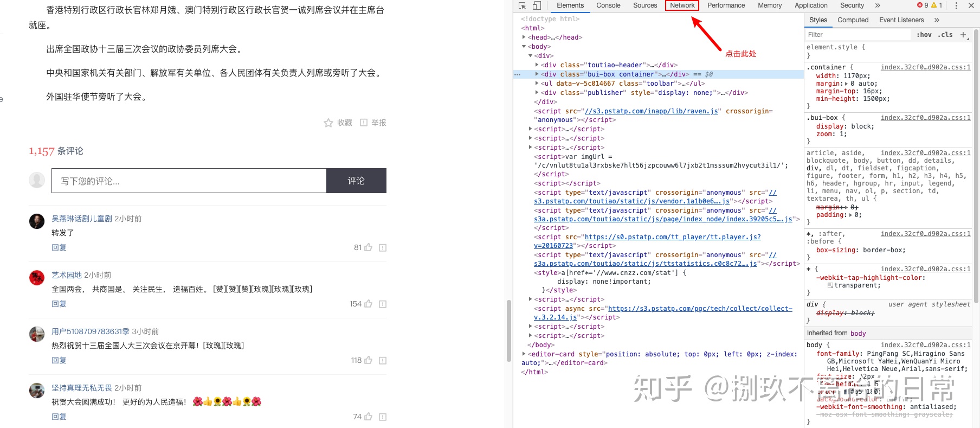Close the DevTools panel with the X icon
The image size is (980, 428).
970,5
